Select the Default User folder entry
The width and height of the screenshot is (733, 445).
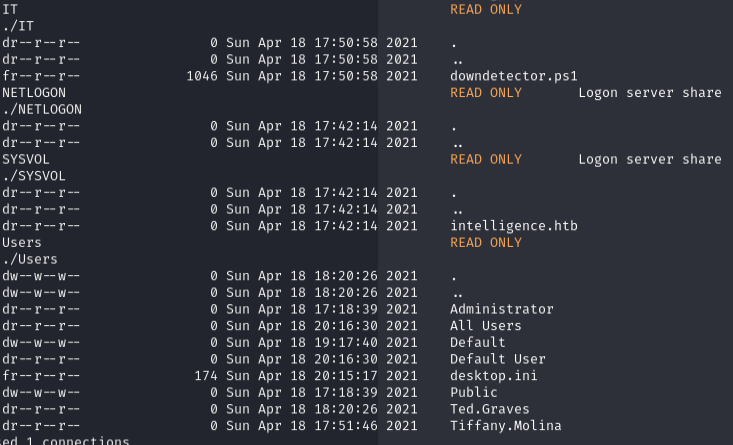497,359
